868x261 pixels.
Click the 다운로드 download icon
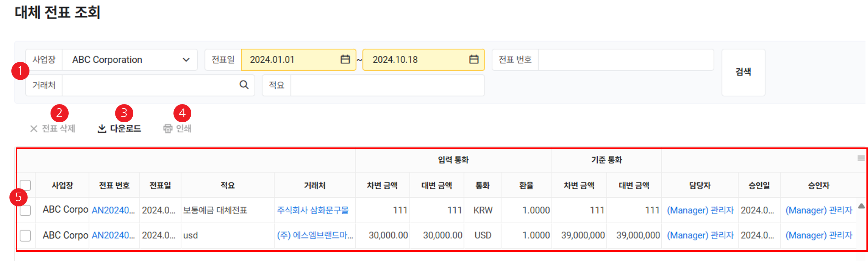click(102, 129)
